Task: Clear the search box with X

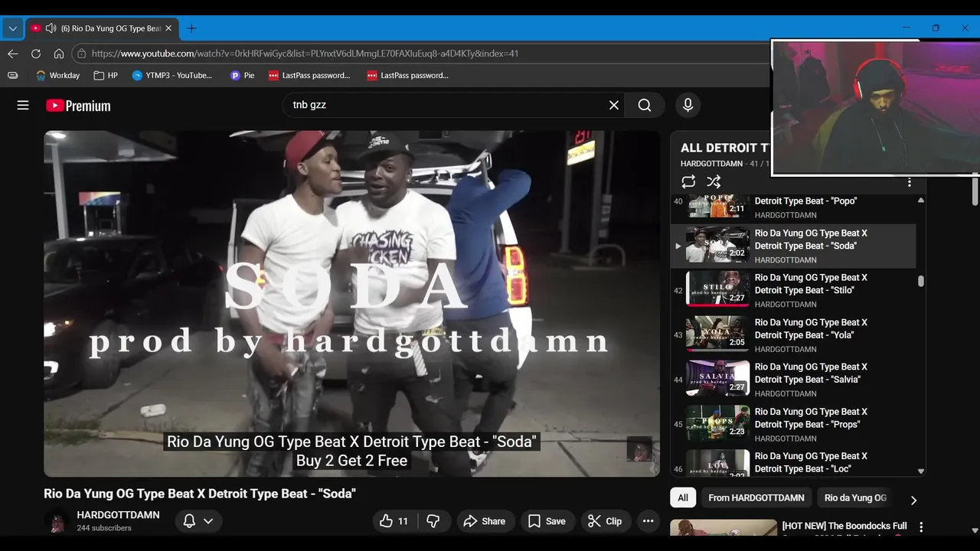Action: [613, 105]
